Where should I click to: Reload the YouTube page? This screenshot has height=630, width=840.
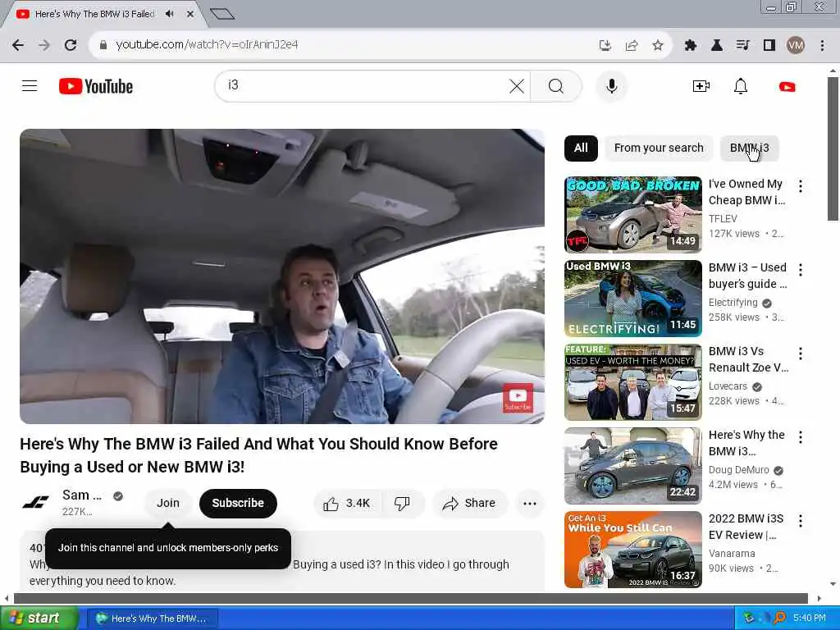click(x=71, y=45)
